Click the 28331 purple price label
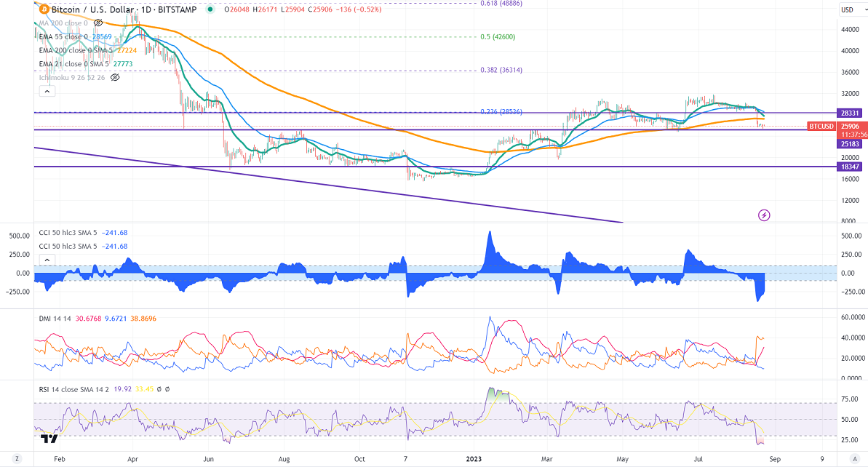 point(850,113)
